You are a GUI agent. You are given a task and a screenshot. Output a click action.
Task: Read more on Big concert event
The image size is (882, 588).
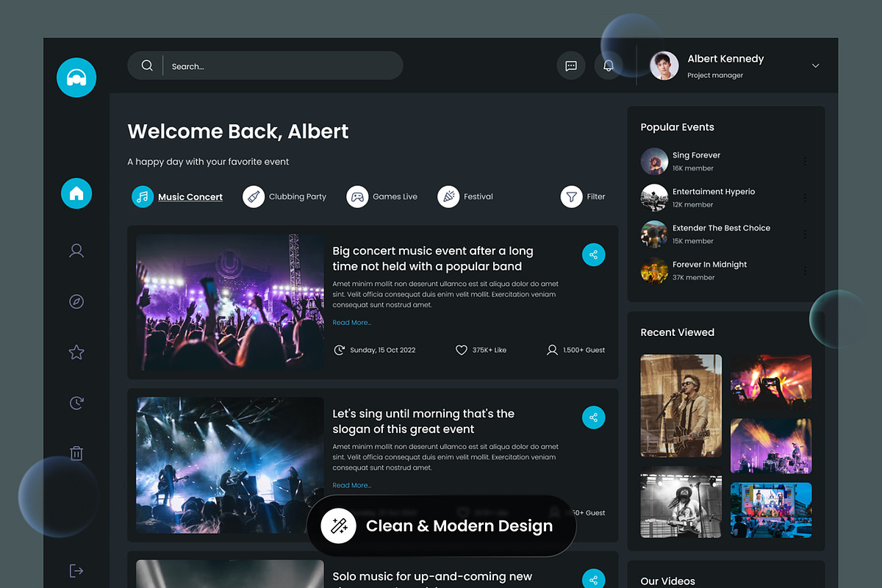point(352,323)
